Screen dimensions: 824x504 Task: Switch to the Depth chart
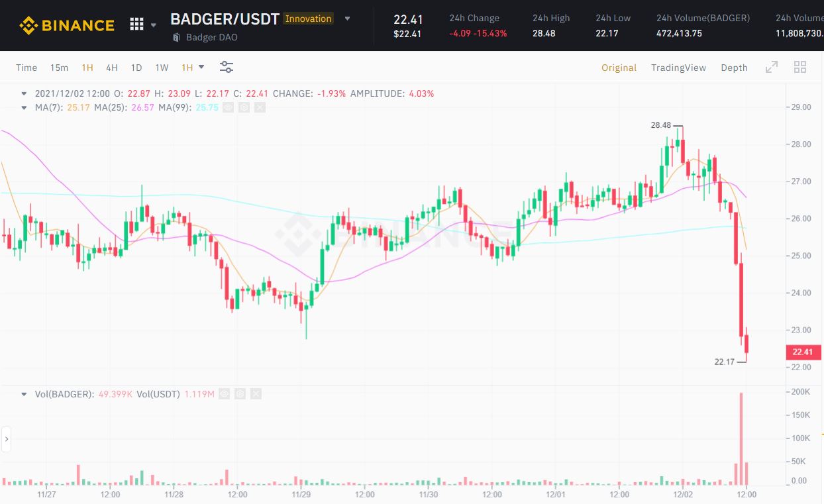[x=734, y=68]
